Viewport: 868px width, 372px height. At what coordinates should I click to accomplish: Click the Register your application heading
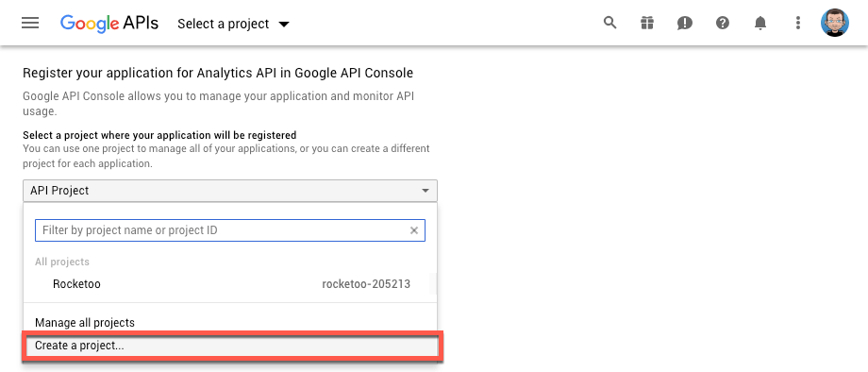(x=218, y=73)
